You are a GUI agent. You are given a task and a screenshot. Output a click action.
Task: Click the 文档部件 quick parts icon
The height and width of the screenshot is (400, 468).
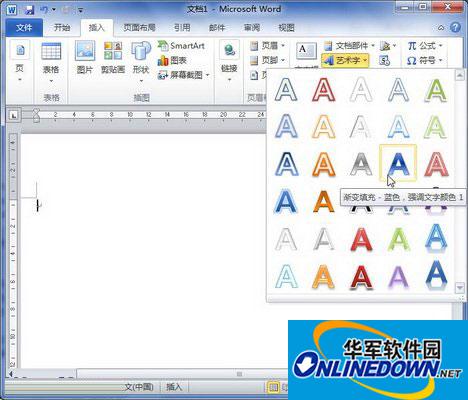(328, 46)
